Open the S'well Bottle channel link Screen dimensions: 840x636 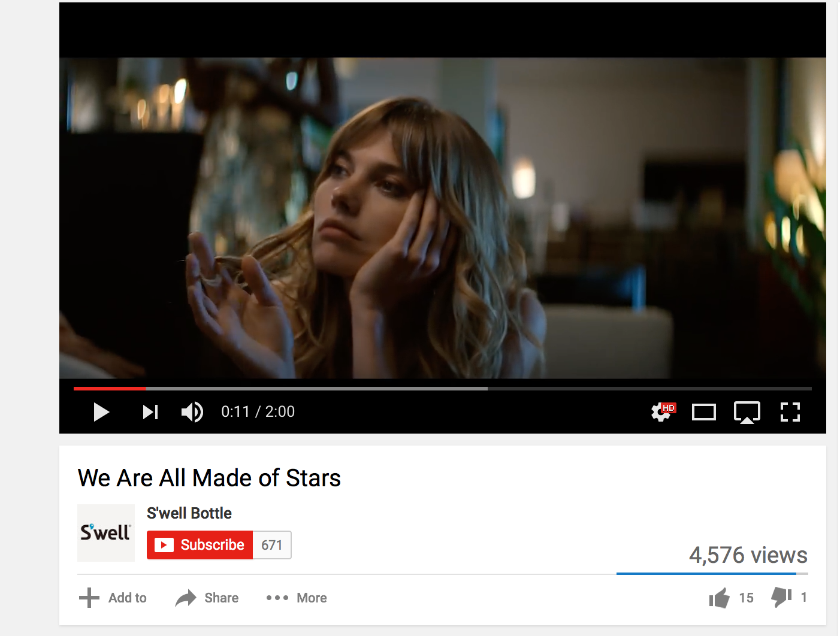(x=189, y=513)
